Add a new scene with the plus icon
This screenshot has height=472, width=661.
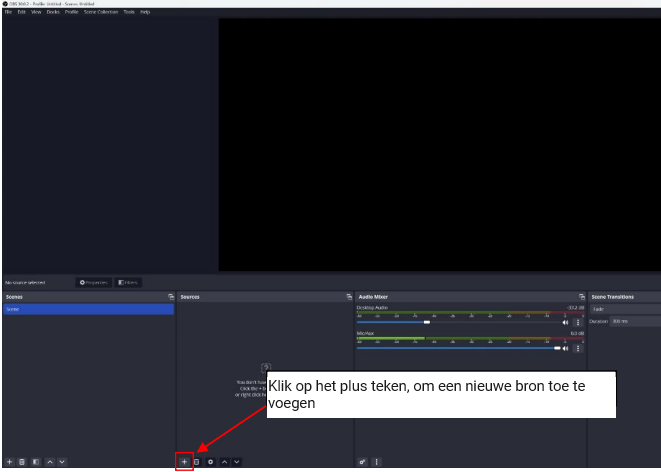(x=10, y=462)
